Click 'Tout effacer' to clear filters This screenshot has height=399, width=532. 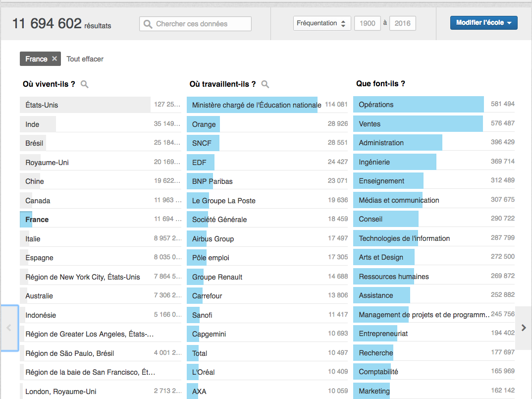tap(85, 59)
